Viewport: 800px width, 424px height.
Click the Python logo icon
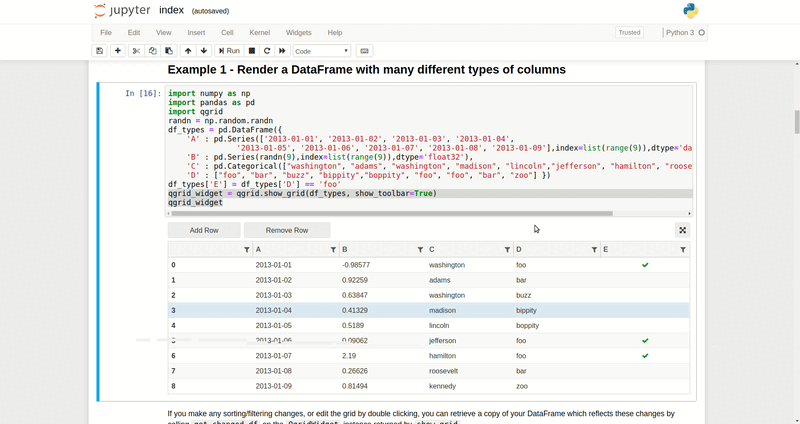691,11
